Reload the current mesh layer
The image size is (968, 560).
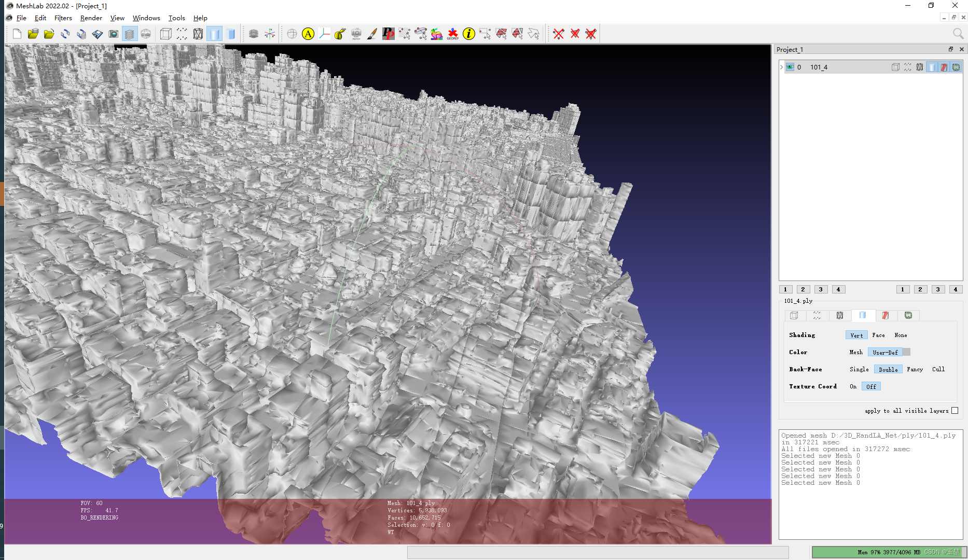tap(65, 34)
